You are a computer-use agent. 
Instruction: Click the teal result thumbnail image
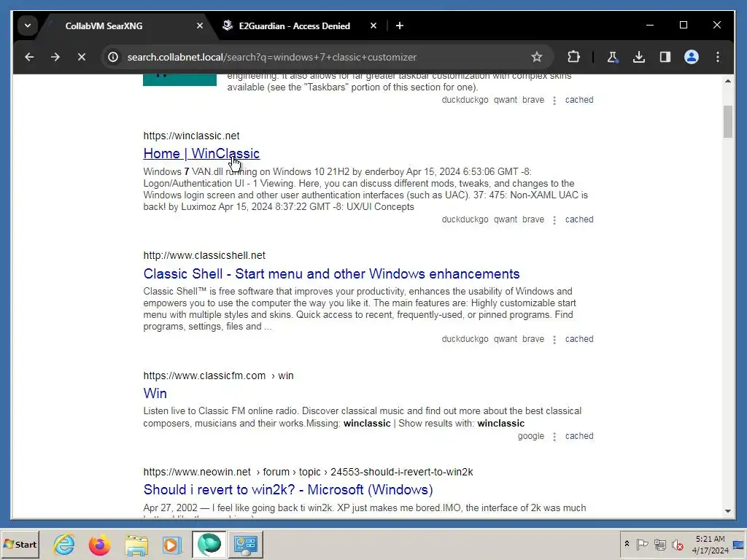(179, 80)
